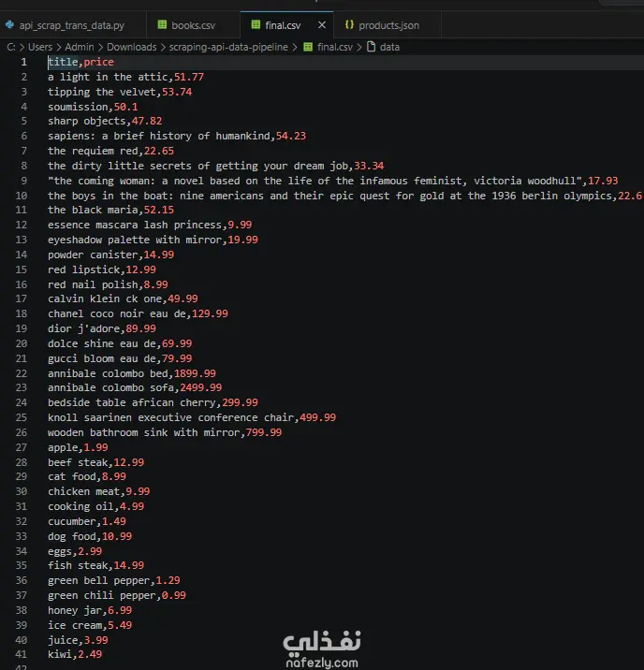
Task: Click 'dolce shine eau de' row text
Action: pos(102,343)
